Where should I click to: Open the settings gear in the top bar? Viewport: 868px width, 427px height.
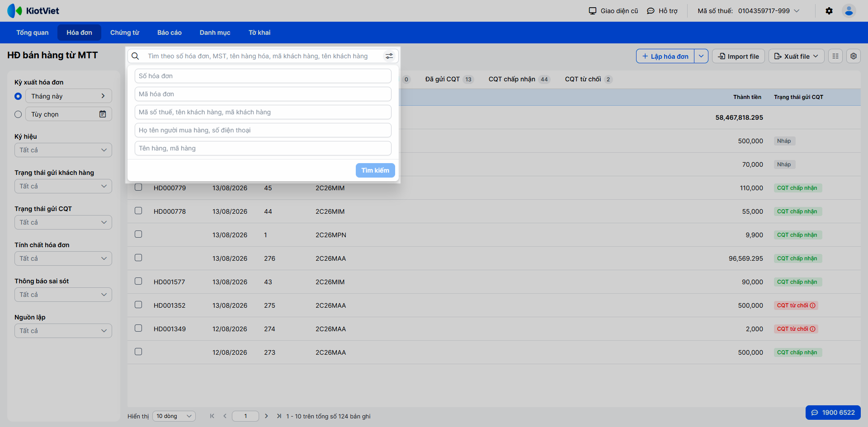pos(829,11)
